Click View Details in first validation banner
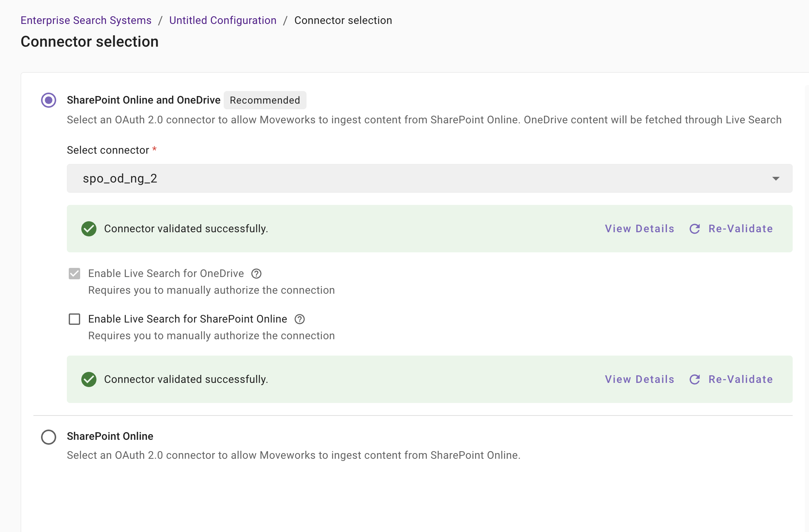This screenshot has height=532, width=809. click(x=640, y=229)
